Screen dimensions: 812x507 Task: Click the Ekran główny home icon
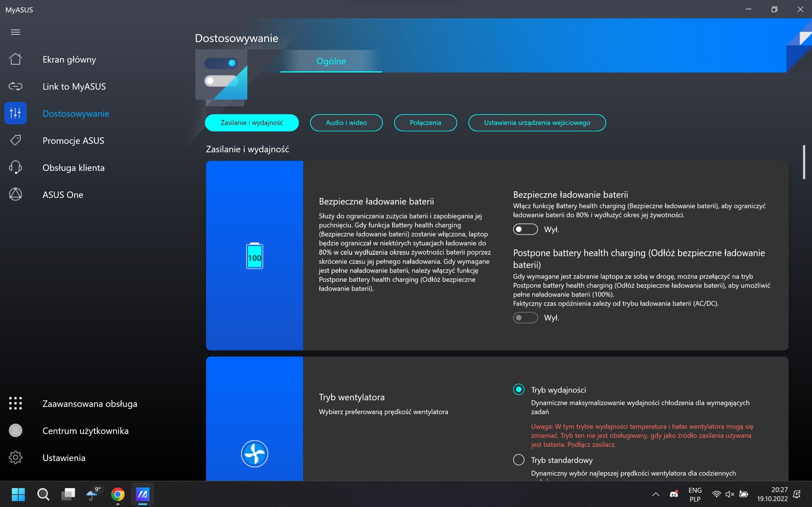point(16,59)
